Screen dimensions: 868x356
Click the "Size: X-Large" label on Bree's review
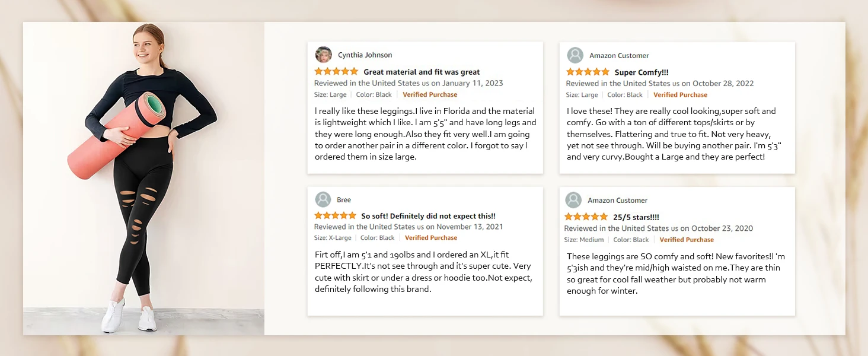point(333,238)
